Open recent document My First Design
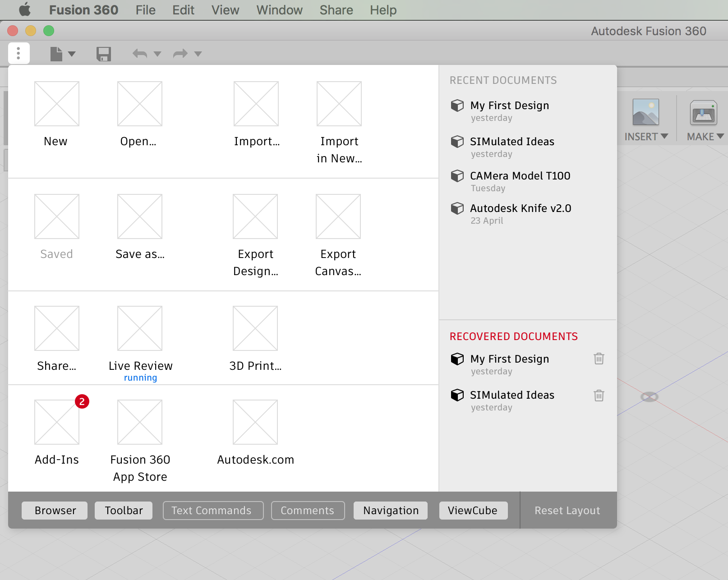This screenshot has height=580, width=728. (x=500, y=111)
